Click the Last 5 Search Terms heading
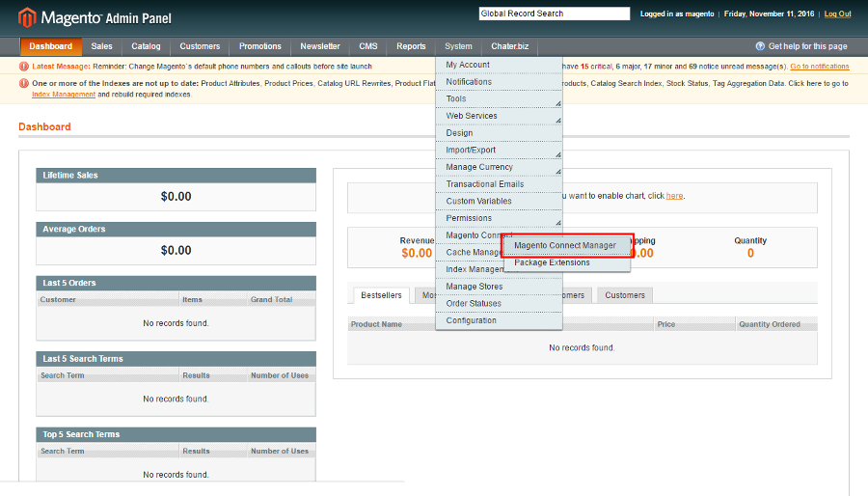The width and height of the screenshot is (868, 496). [x=83, y=359]
